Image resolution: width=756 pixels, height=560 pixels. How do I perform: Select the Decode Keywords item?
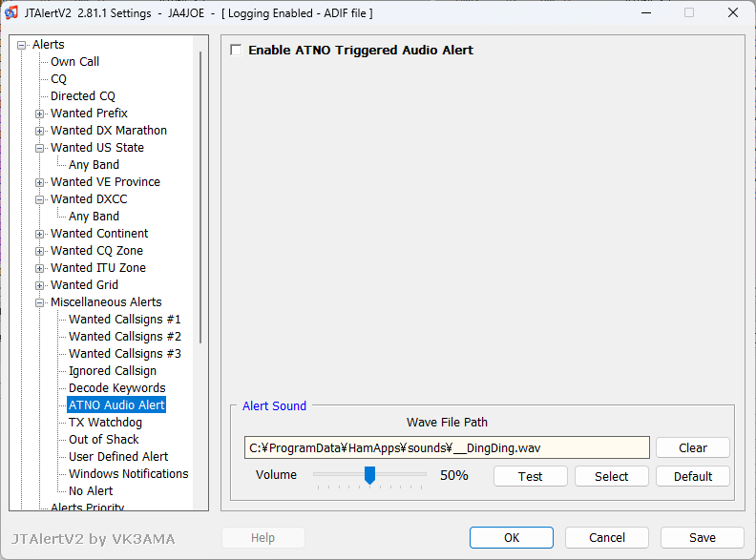[x=116, y=388]
